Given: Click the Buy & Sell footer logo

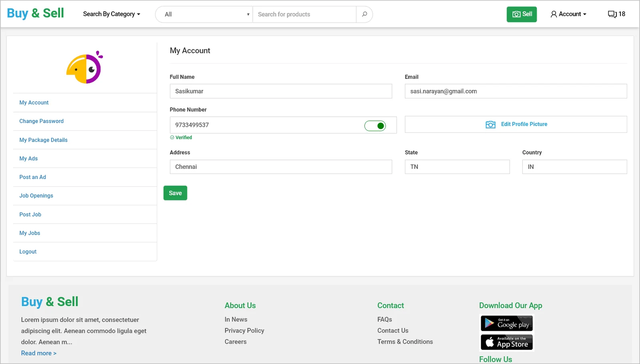Looking at the screenshot, I should (x=50, y=302).
